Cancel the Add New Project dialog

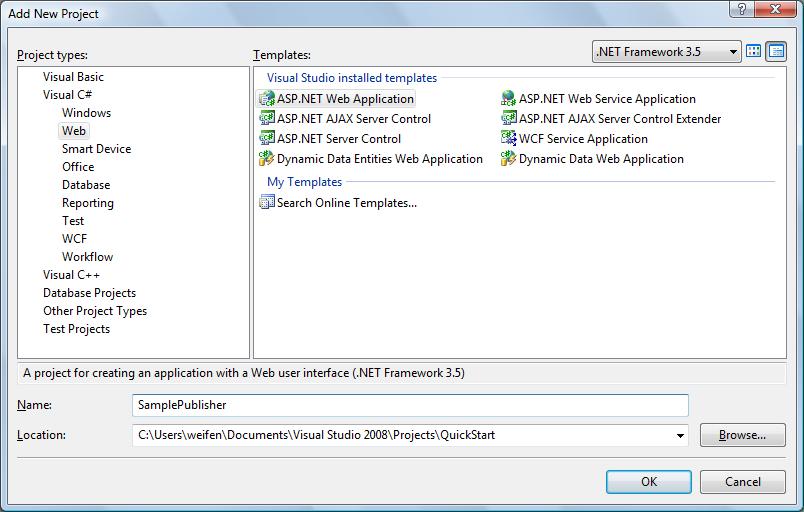[x=742, y=481]
